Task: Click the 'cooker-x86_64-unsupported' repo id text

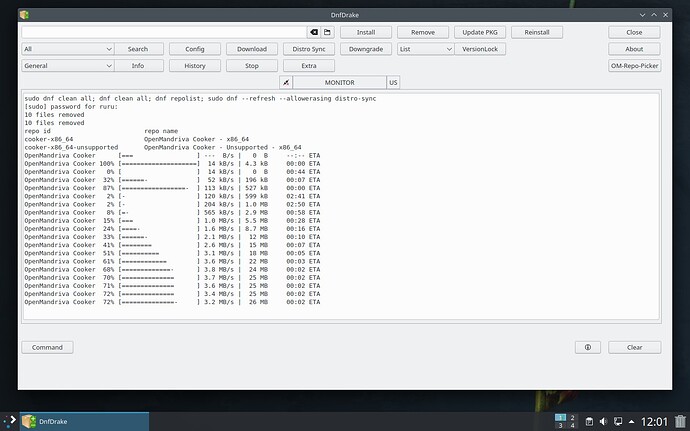Action: tap(71, 147)
